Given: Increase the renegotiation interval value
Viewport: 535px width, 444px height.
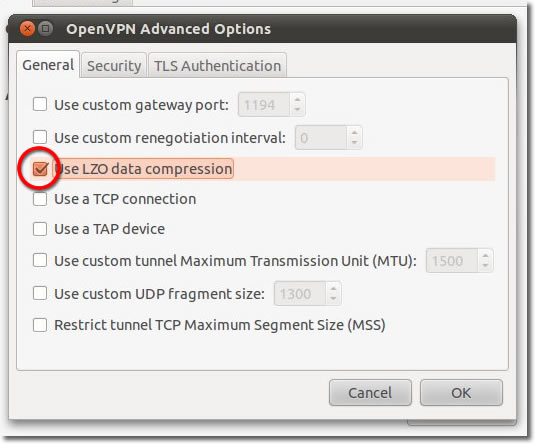Looking at the screenshot, I should click(x=355, y=133).
